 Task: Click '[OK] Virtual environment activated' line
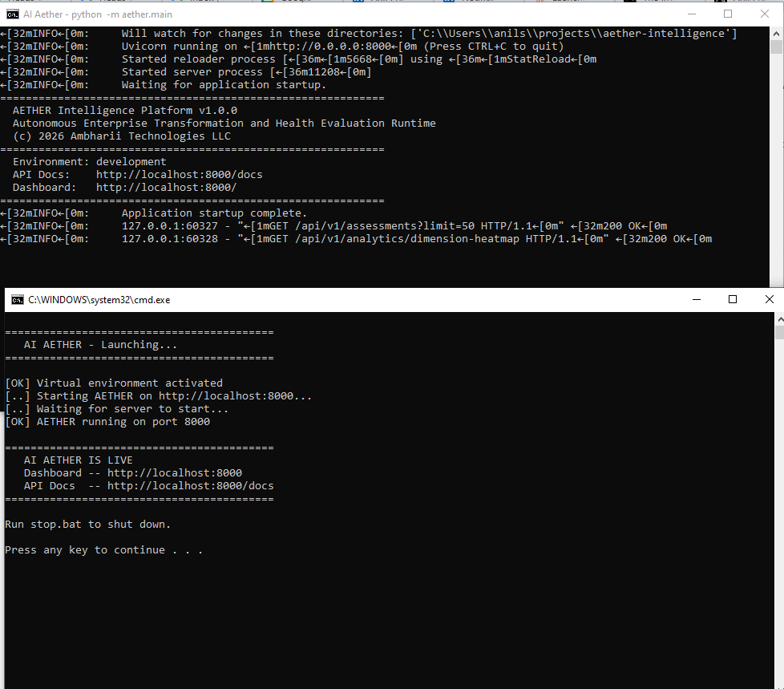[114, 383]
